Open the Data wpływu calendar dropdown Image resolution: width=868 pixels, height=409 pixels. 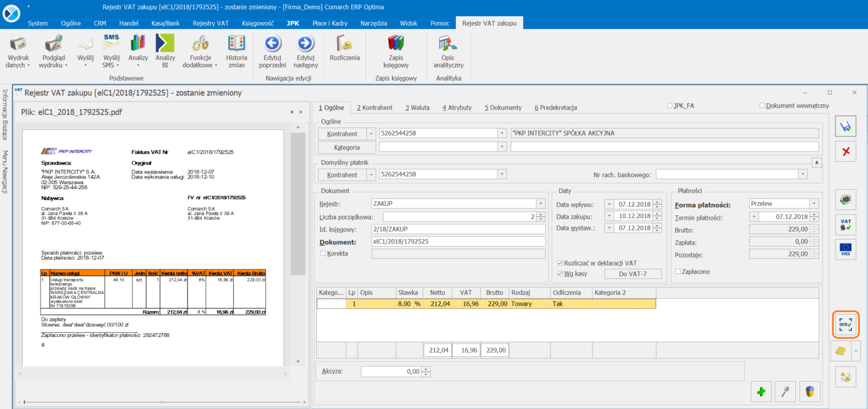608,204
